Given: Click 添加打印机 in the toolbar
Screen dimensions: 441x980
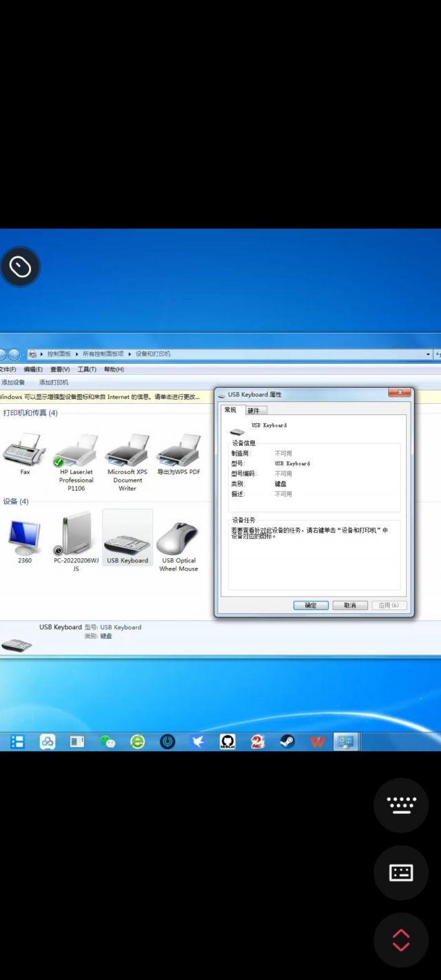Looking at the screenshot, I should click(54, 382).
